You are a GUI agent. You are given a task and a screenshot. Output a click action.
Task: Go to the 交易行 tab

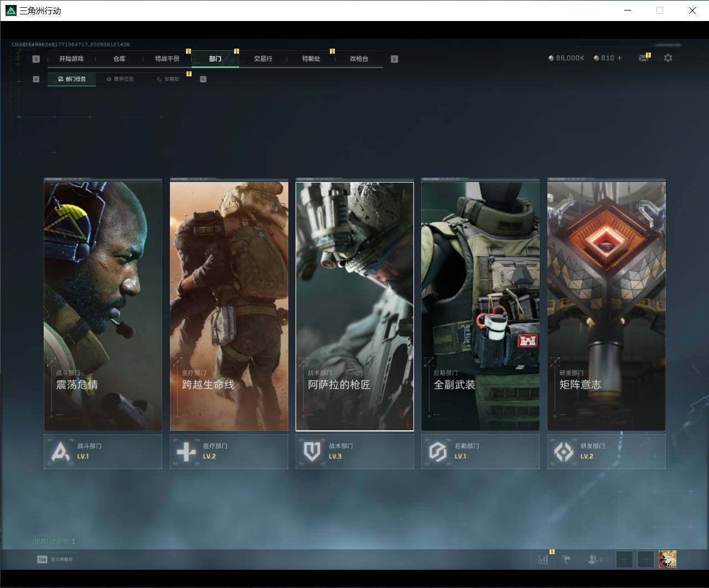point(263,59)
